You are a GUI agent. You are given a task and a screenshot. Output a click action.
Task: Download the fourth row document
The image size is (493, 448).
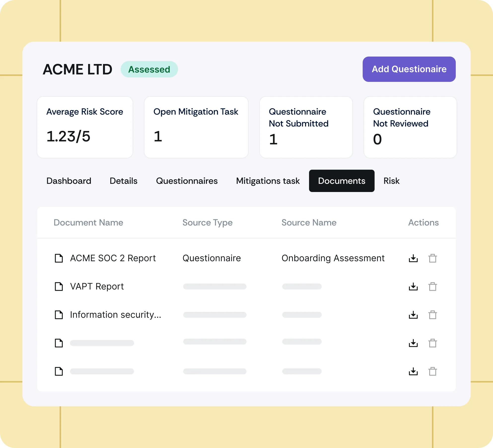click(x=413, y=343)
